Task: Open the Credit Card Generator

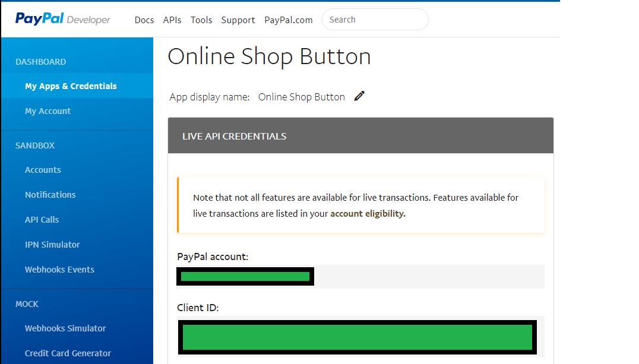Action: pyautogui.click(x=68, y=353)
